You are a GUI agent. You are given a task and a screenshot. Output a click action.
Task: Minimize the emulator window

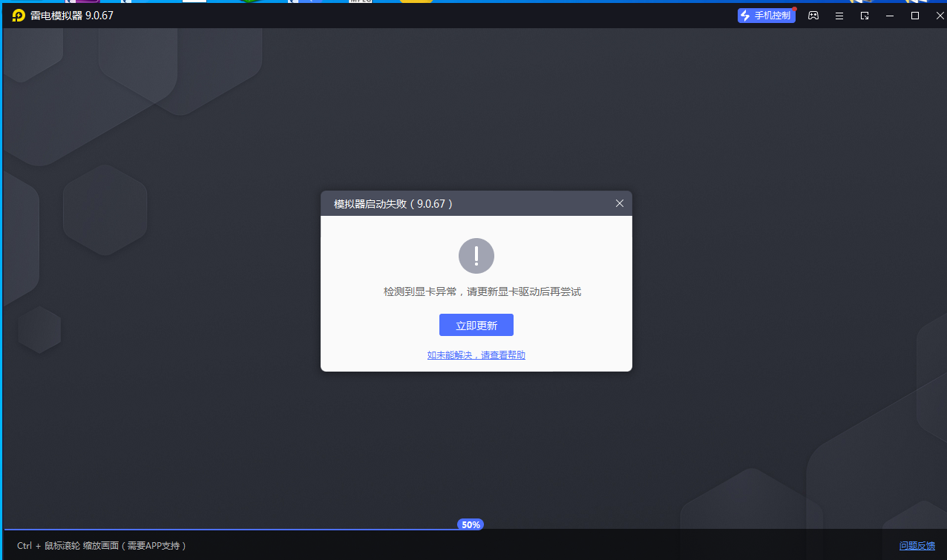point(890,16)
